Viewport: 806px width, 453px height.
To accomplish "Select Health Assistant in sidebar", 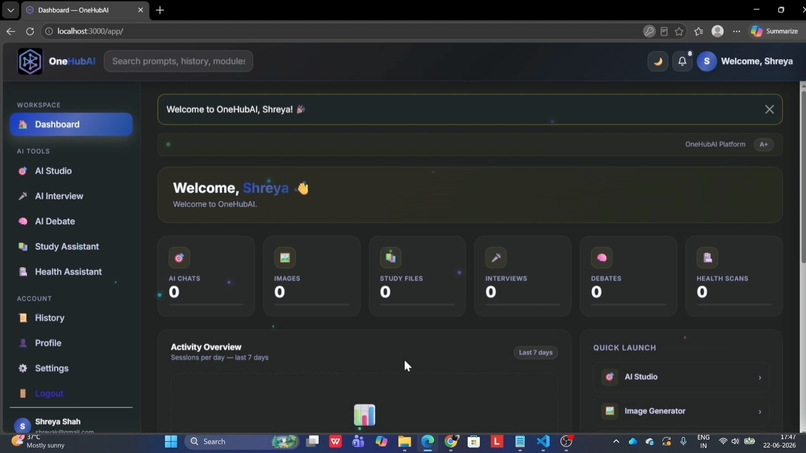I will pos(71,271).
